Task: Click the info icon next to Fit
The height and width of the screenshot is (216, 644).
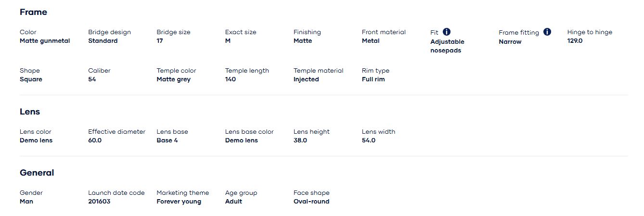Action: (x=447, y=32)
